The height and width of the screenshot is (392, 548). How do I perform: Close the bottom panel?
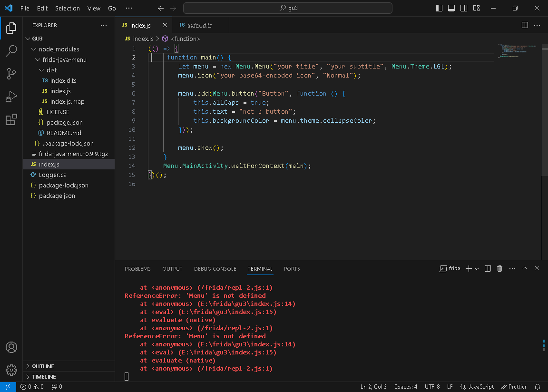tap(537, 269)
